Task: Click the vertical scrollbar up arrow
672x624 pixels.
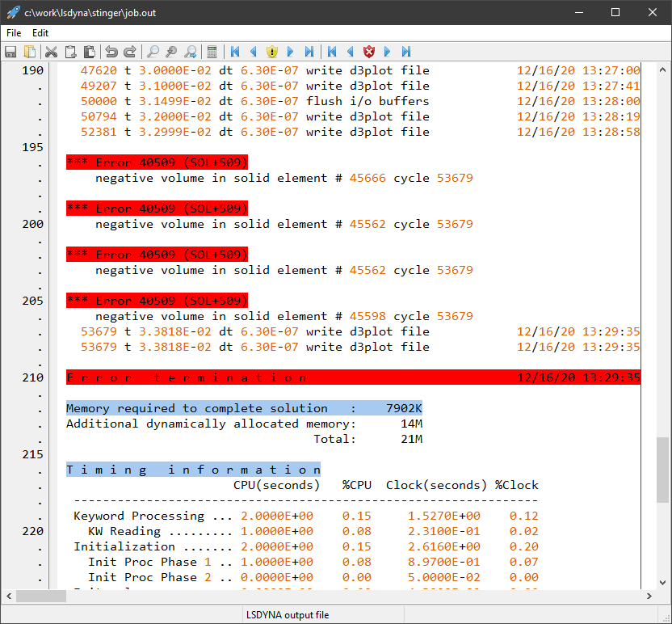Action: (x=662, y=70)
